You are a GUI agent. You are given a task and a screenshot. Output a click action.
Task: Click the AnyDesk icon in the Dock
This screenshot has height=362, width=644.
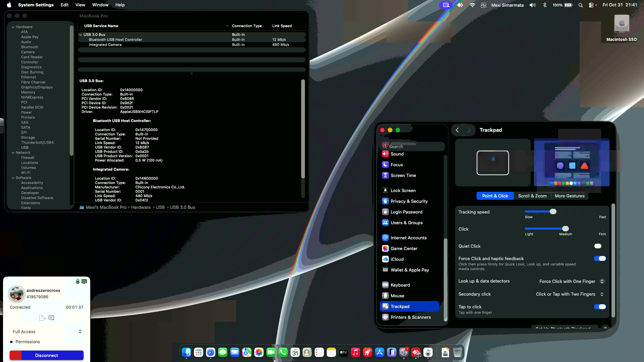(416, 352)
